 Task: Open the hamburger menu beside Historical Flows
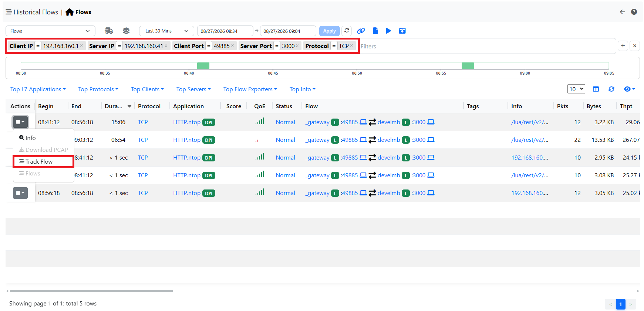(9, 12)
